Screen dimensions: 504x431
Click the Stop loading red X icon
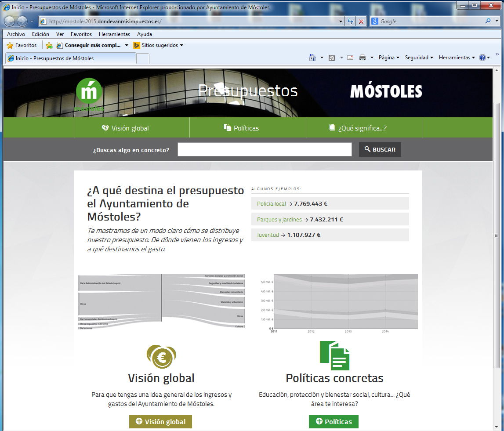361,21
